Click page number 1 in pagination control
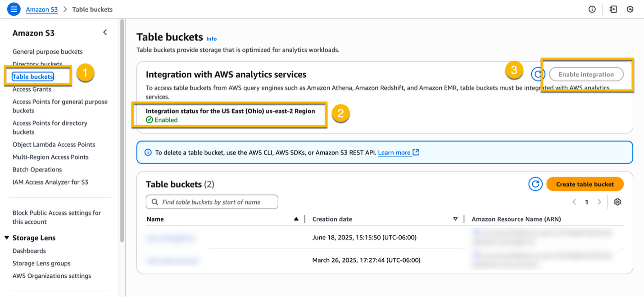 586,202
